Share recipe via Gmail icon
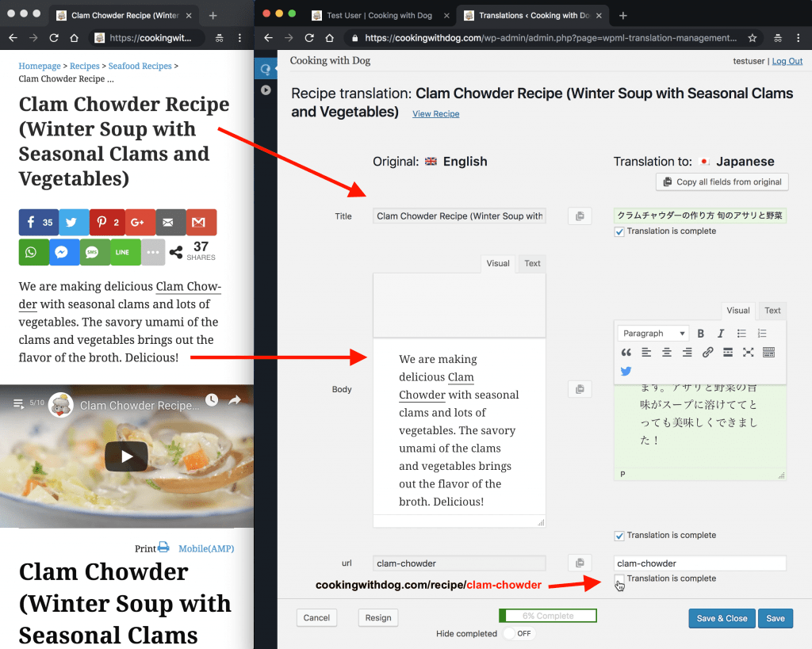 pyautogui.click(x=201, y=223)
